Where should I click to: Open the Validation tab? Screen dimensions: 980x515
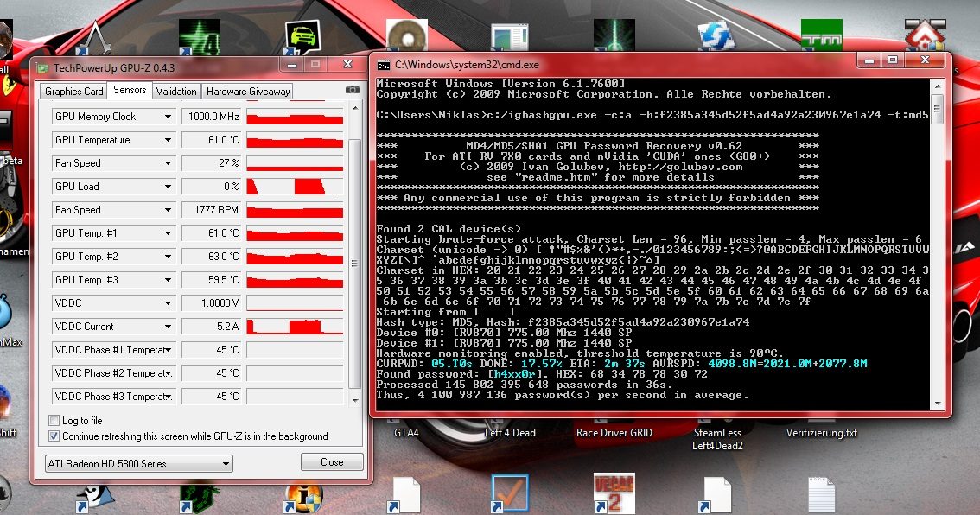[176, 92]
